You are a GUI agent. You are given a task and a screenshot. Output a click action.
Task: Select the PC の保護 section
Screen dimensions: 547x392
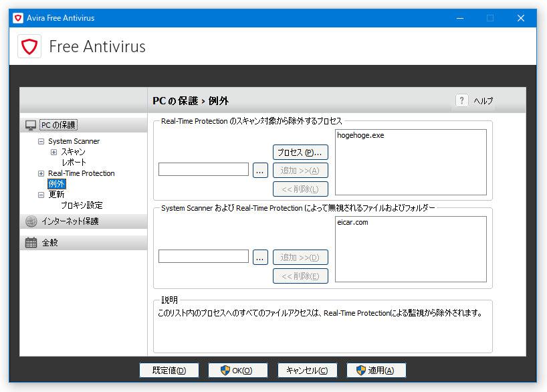coord(84,125)
